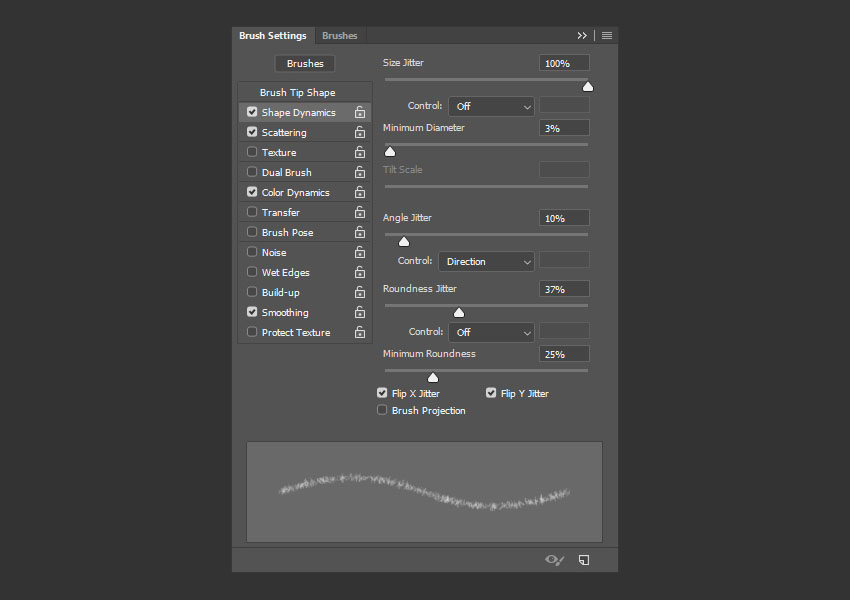
Task: Toggle the Color Dynamics lock icon
Action: click(x=360, y=192)
